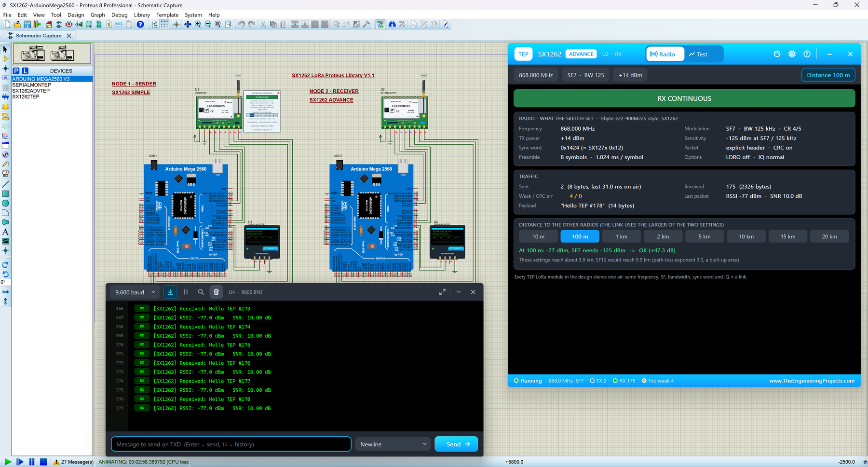This screenshot has width=868, height=467.
Task: Open the blue help icon in the toolbar
Action: pos(140,24)
